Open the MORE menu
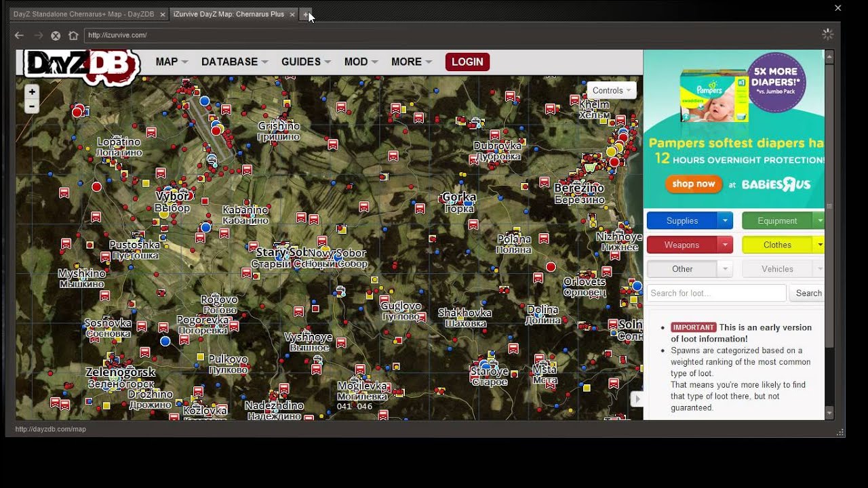The width and height of the screenshot is (868, 488). tap(412, 62)
